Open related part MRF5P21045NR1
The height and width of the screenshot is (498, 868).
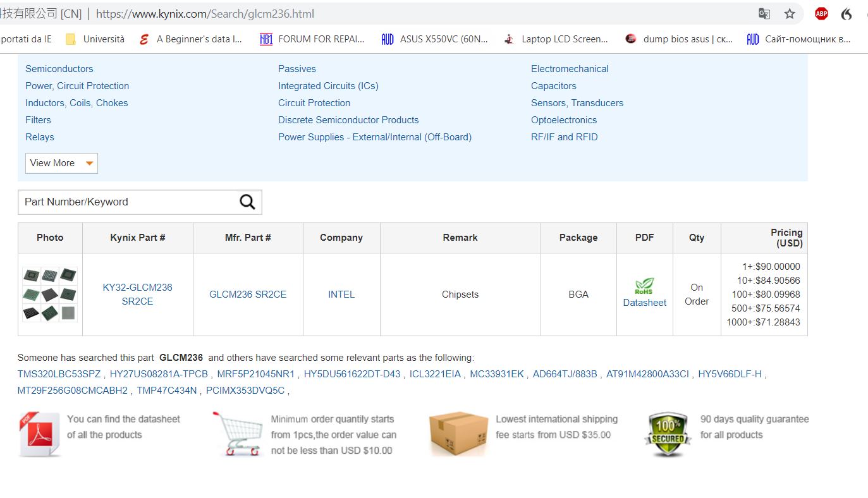coord(256,374)
